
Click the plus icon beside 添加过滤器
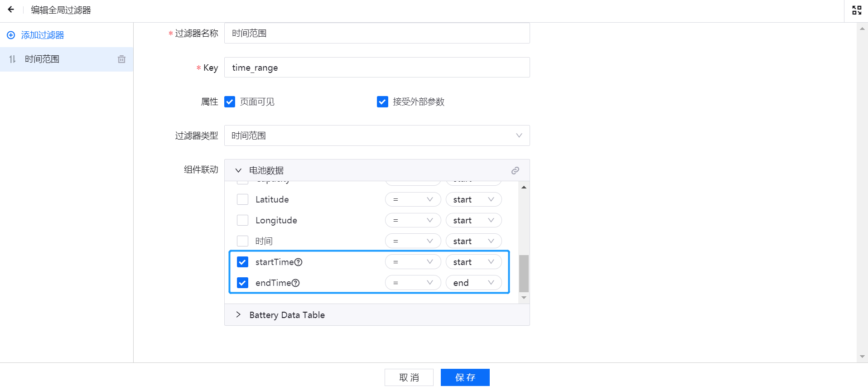point(11,35)
